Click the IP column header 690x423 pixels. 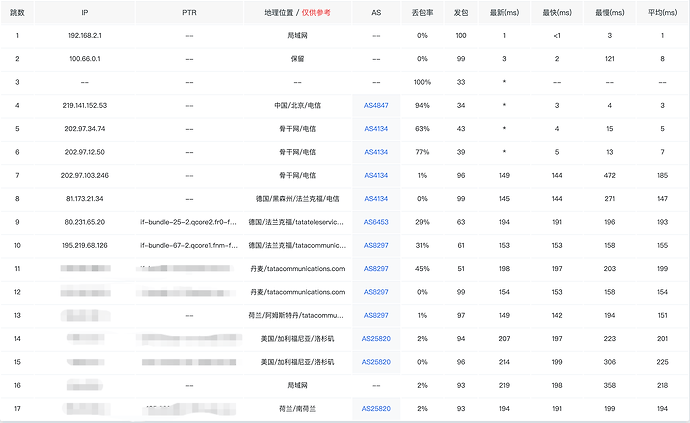click(x=84, y=12)
